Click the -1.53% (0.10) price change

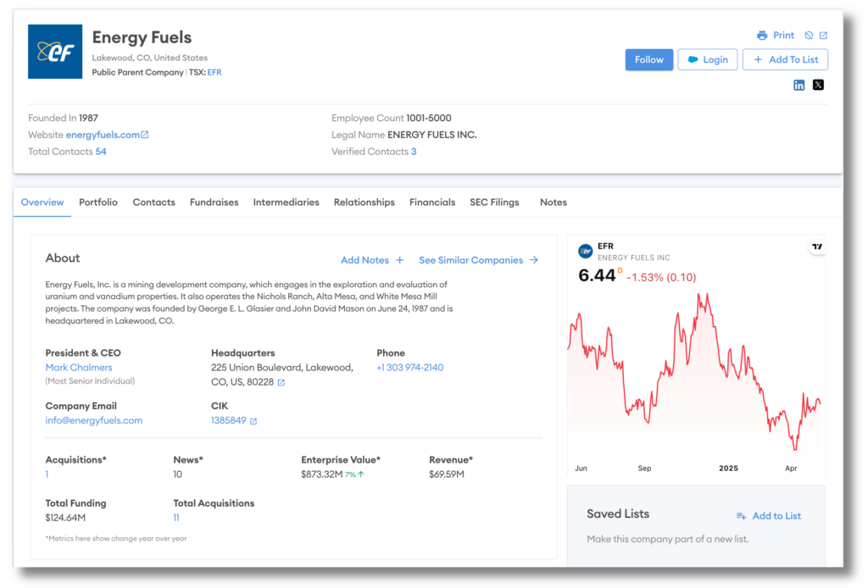[x=661, y=278]
